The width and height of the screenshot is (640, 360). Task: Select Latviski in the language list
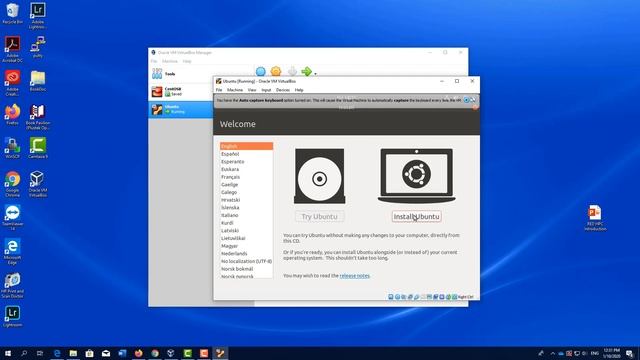[246, 231]
